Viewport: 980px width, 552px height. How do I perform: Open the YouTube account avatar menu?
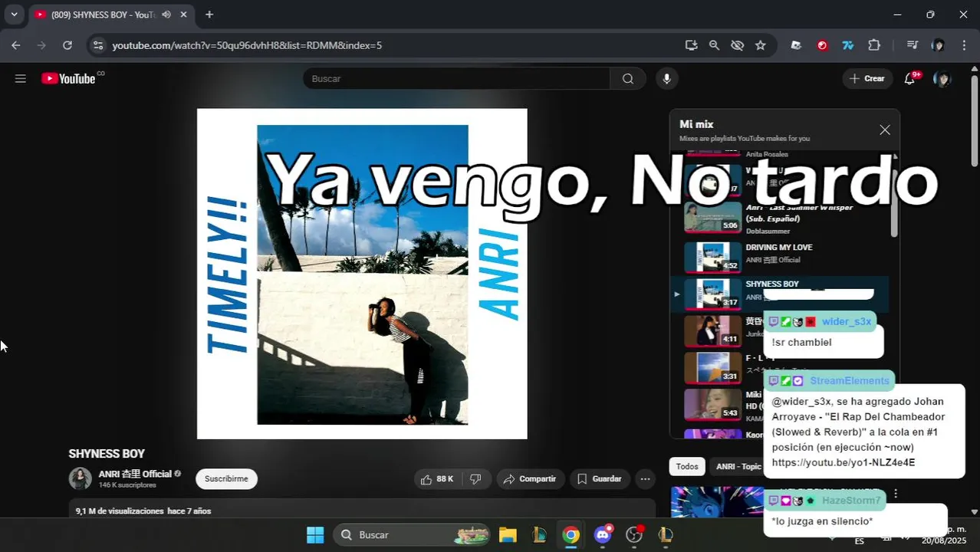coord(942,78)
